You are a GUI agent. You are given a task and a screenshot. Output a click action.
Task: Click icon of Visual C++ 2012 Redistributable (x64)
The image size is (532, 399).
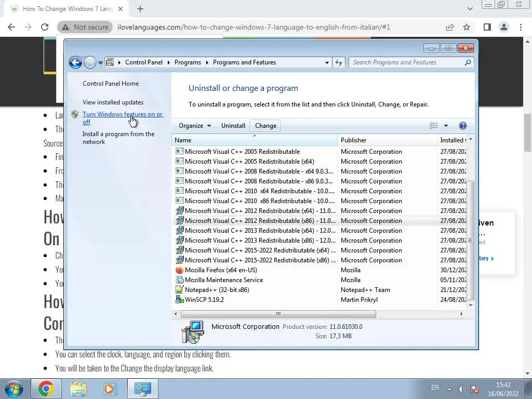coord(179,210)
